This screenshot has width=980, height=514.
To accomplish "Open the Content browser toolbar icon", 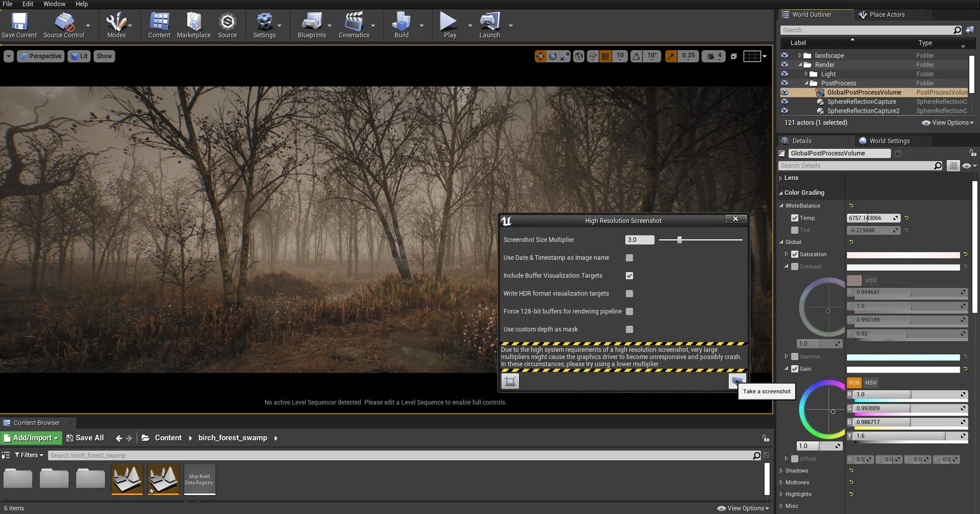I will (159, 25).
